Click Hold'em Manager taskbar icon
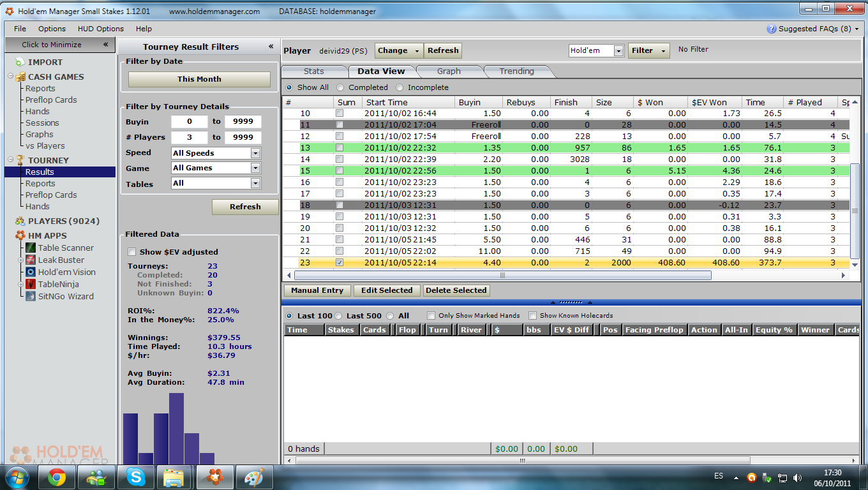The width and height of the screenshot is (868, 490). click(214, 477)
